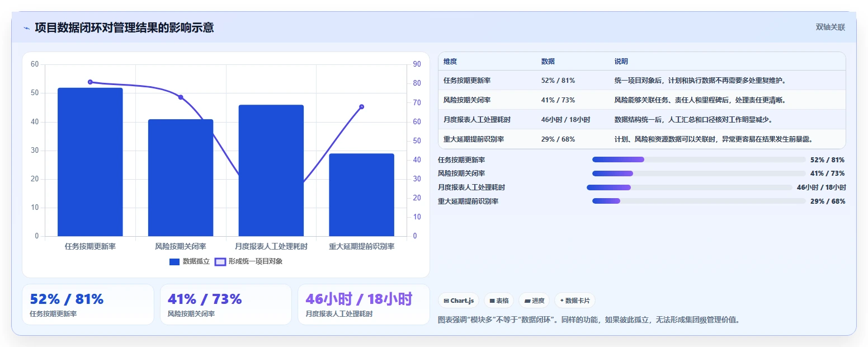Click the line point above 重大延期提前识别率 bar
868x347 pixels.
pos(361,107)
